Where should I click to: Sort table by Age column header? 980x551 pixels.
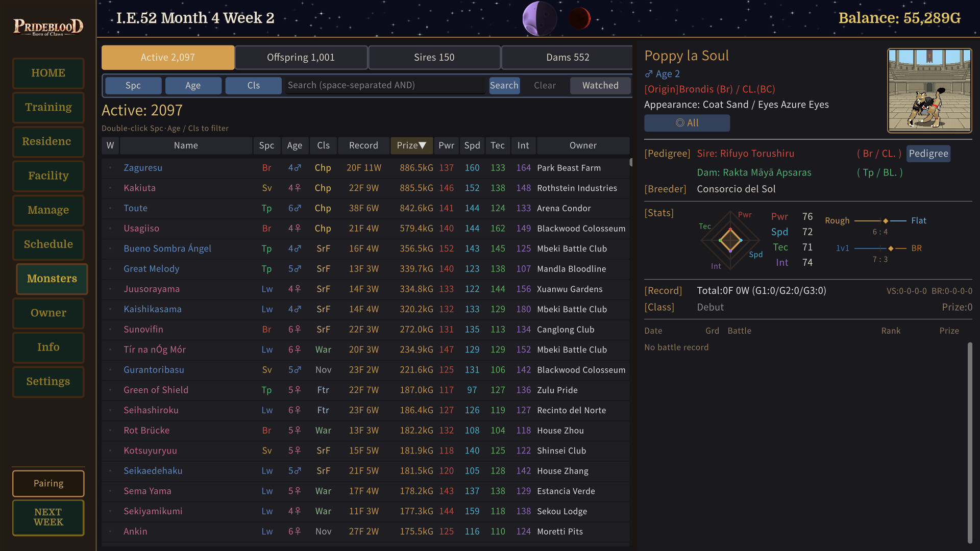295,145
